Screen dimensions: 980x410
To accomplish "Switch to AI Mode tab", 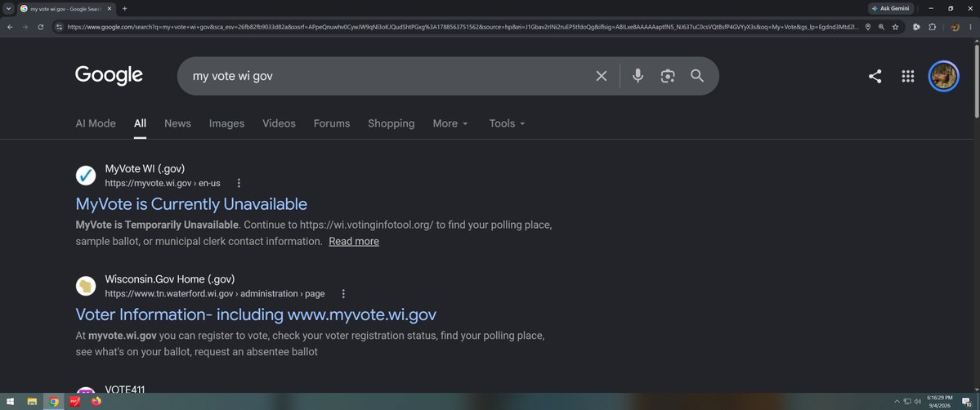I will [x=96, y=124].
